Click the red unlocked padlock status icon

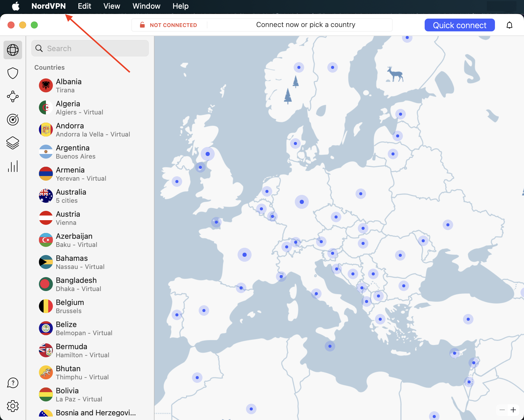[142, 25]
